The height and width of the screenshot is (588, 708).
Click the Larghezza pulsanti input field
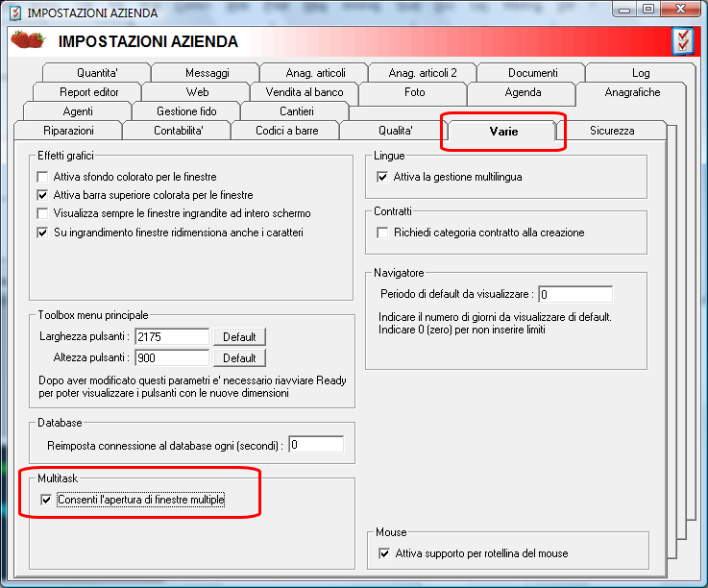172,337
